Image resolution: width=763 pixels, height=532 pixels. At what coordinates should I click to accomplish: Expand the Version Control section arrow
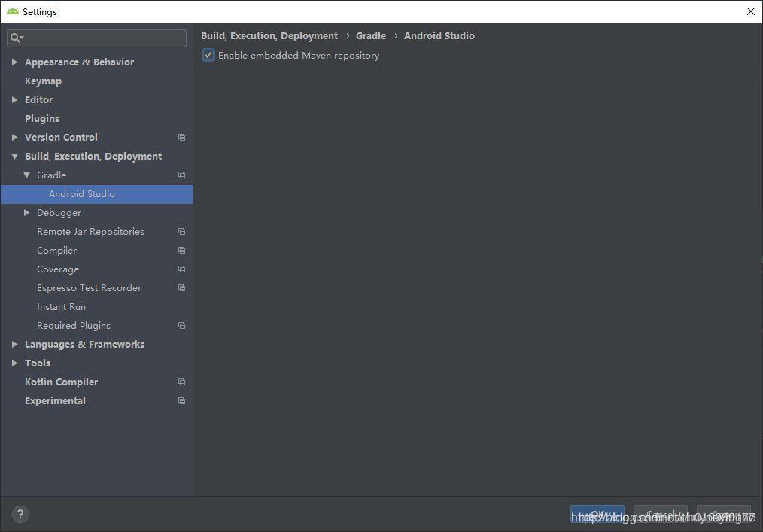coord(14,137)
